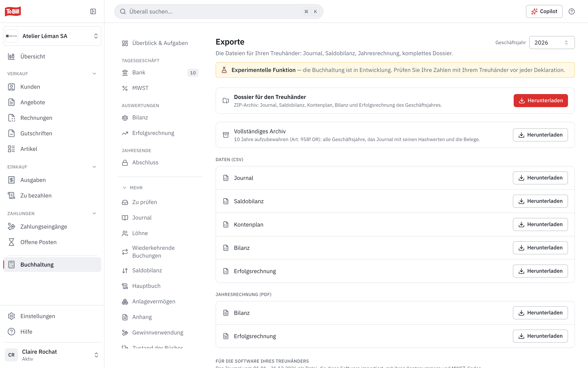This screenshot has width=588, height=368.
Task: Open the Copilot assistant
Action: (544, 11)
